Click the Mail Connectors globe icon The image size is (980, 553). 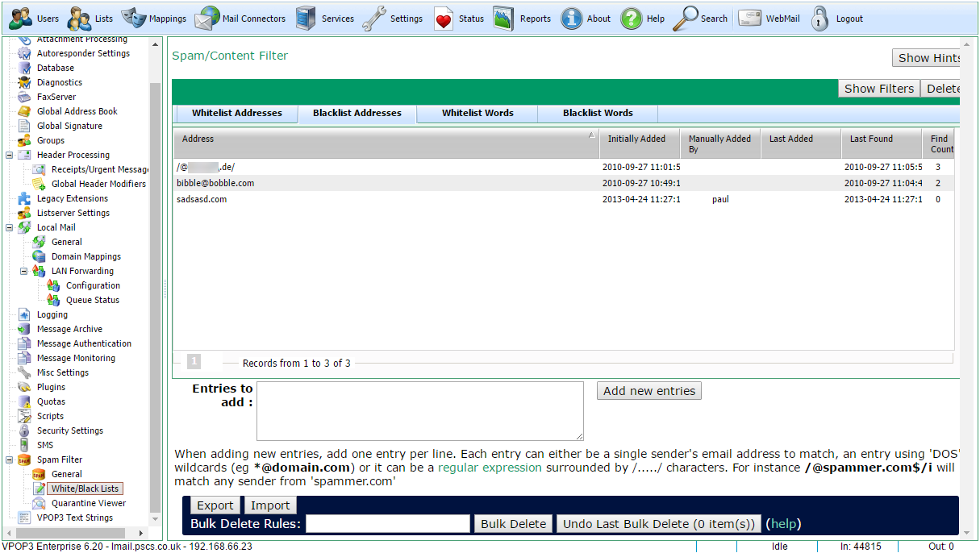[207, 19]
